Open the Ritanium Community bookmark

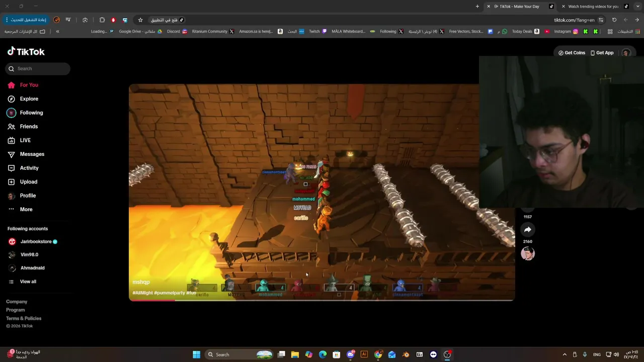(x=213, y=31)
